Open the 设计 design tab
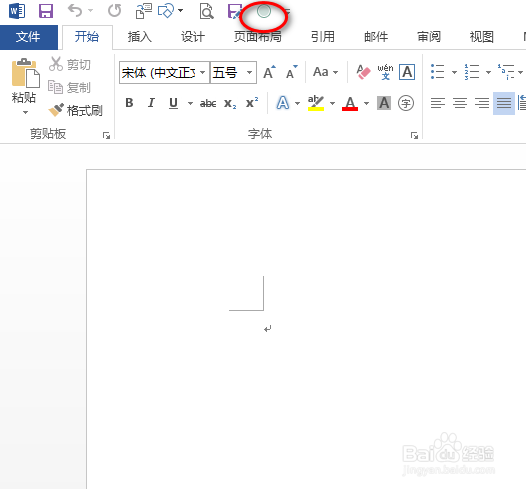This screenshot has width=526, height=489. click(x=193, y=37)
